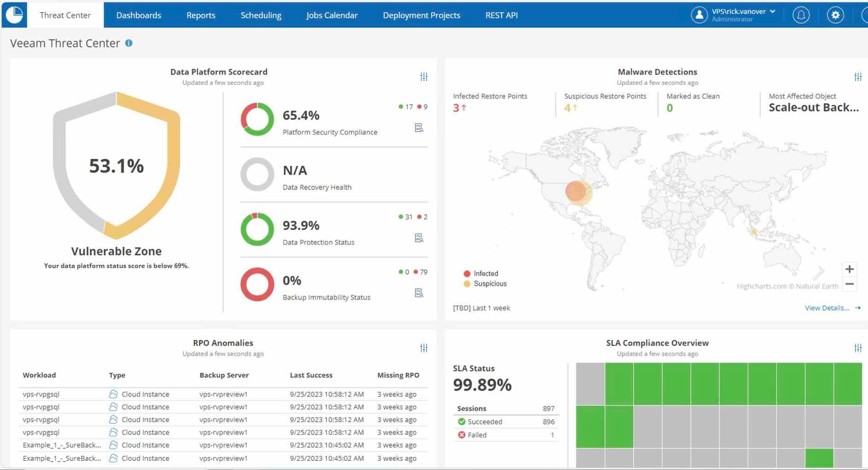Open the REST API tab
Screen dimensions: 868x470
click(502, 15)
